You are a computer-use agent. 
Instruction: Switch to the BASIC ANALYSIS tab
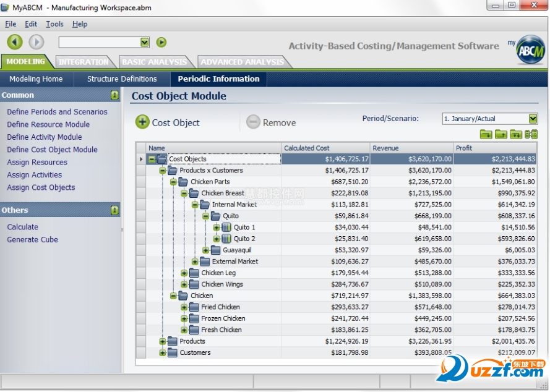(x=154, y=62)
